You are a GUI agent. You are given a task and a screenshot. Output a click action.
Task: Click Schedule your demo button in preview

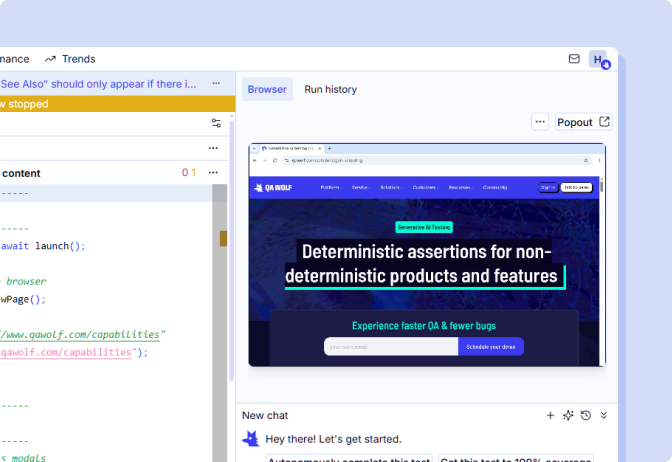tap(491, 346)
